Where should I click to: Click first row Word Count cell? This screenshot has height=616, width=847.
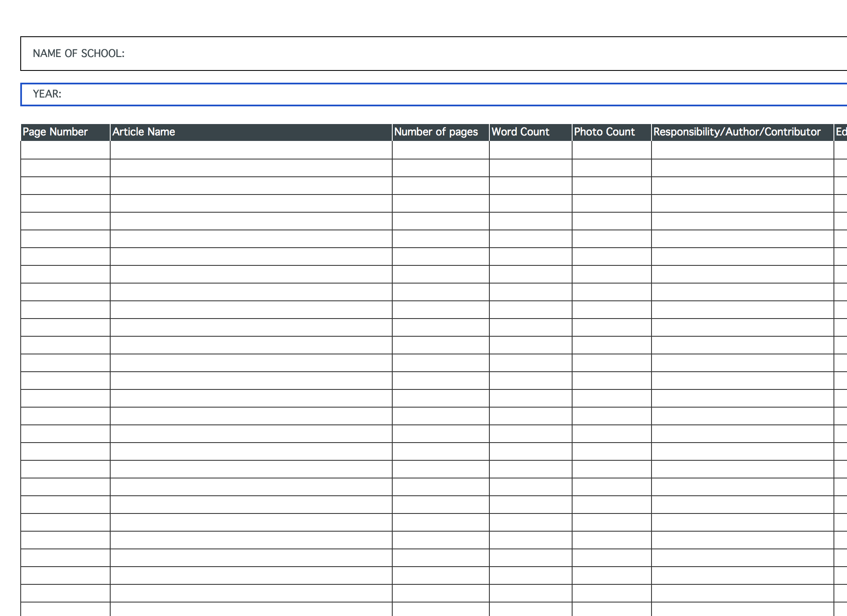click(530, 150)
